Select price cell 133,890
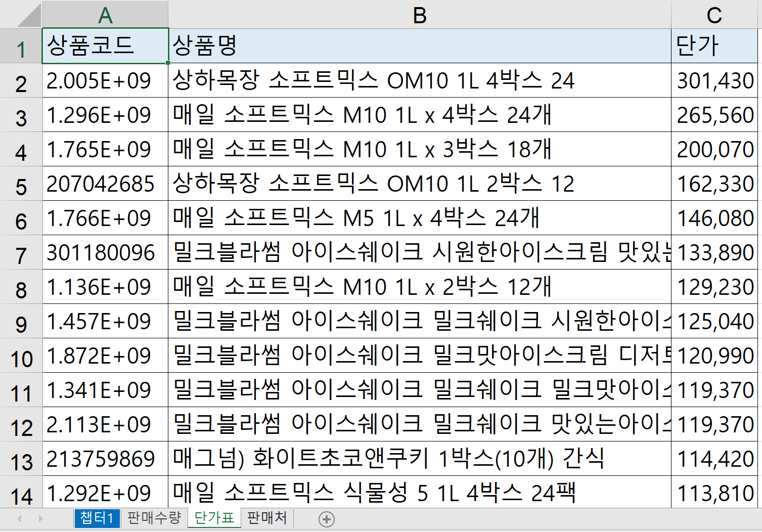The width and height of the screenshot is (762, 532). tap(714, 252)
